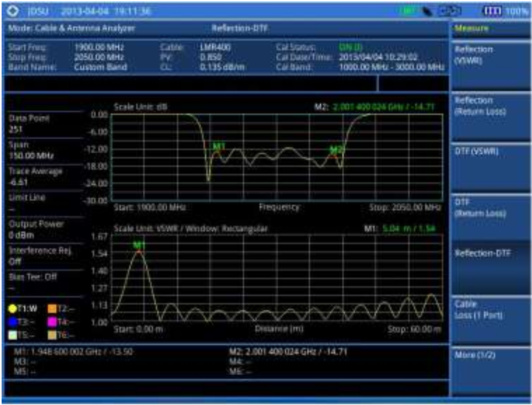This screenshot has height=405, width=532.
Task: Select the T5 trace indicator
Action: point(13,335)
